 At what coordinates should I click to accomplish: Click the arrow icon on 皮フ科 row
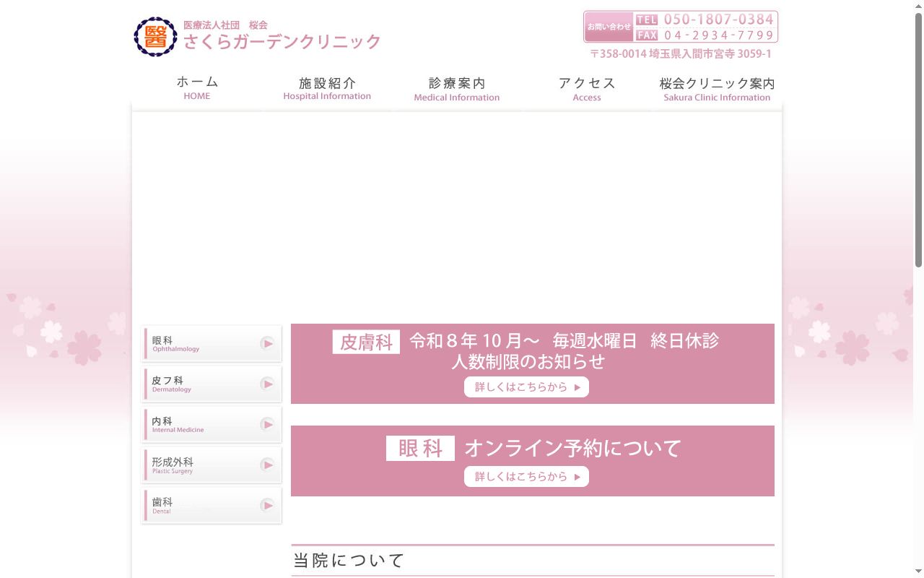coord(267,384)
